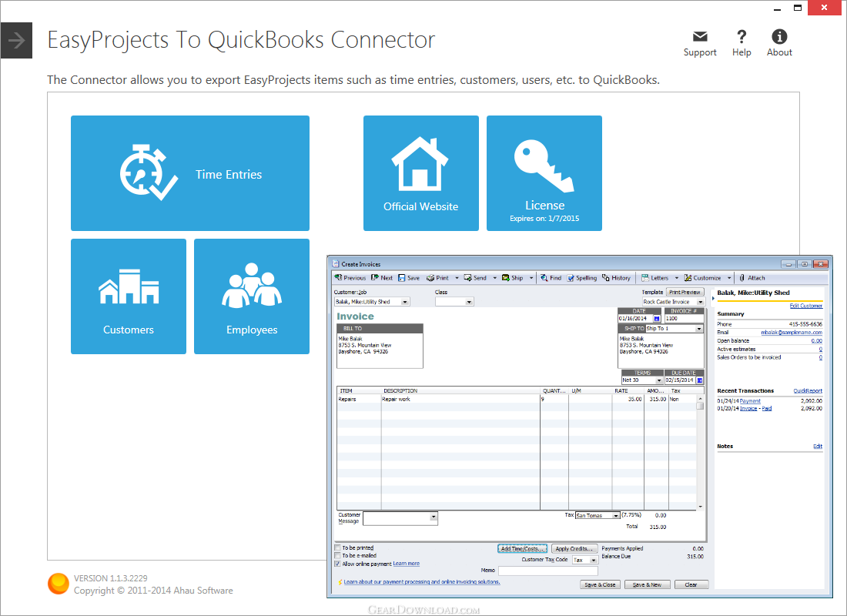Click Attach paperclip in invoice toolbar

coord(752,278)
